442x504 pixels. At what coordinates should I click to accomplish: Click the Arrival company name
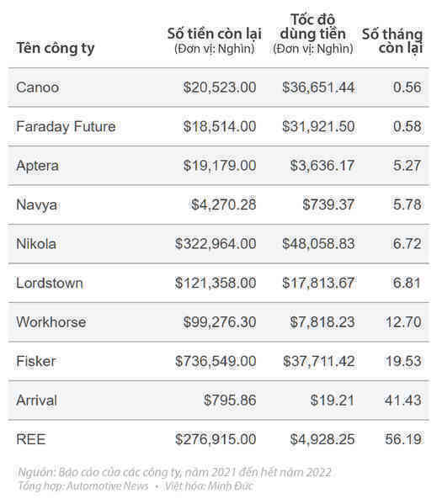click(x=37, y=401)
